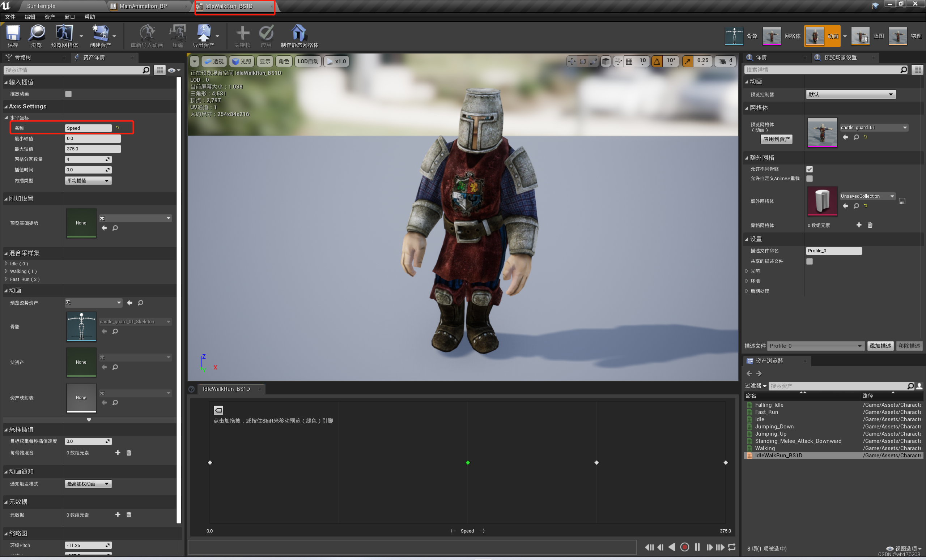The height and width of the screenshot is (560, 926).
Task: Click the record button in playback controls
Action: coord(684,547)
